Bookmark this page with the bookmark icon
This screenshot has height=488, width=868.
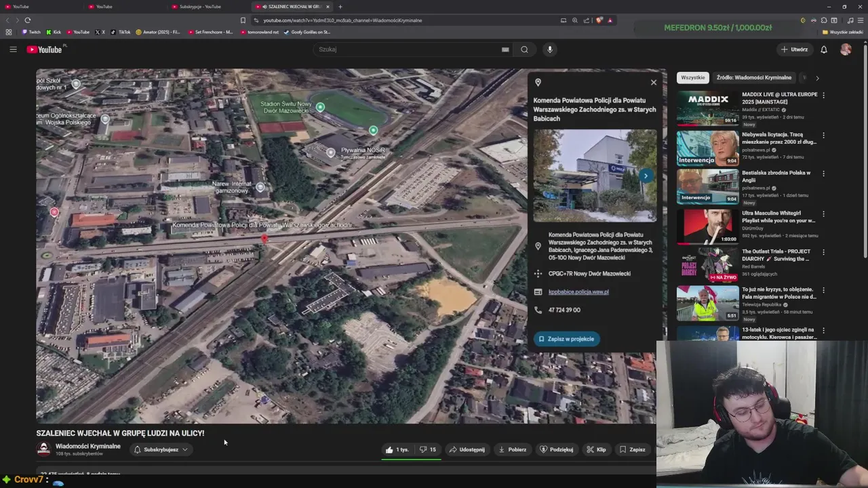[x=243, y=20]
